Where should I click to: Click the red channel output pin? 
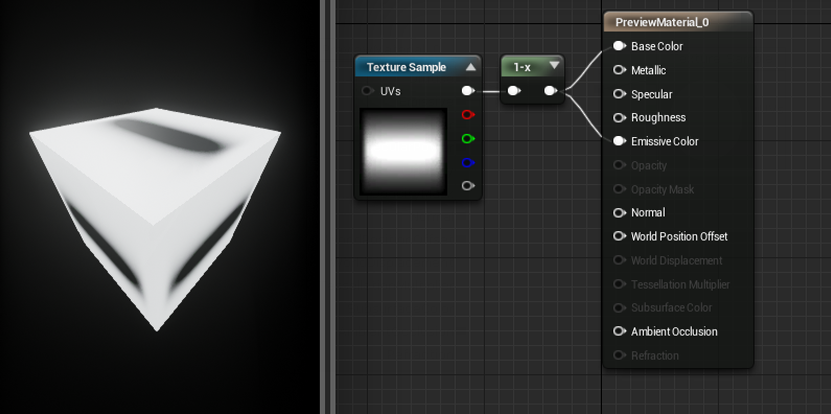click(x=468, y=114)
